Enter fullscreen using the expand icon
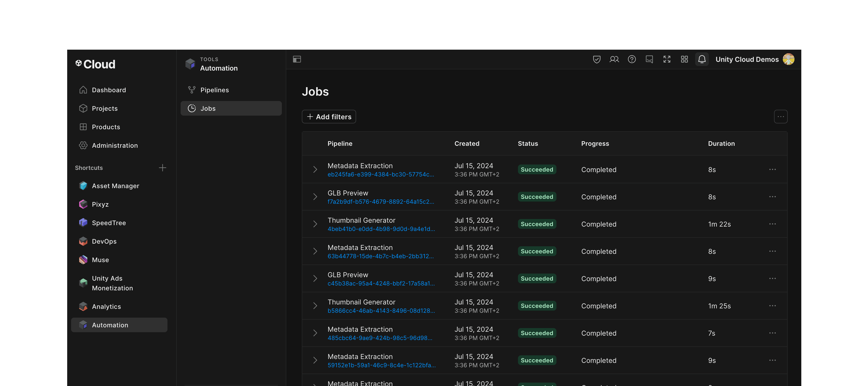This screenshot has height=386, width=868. [667, 59]
